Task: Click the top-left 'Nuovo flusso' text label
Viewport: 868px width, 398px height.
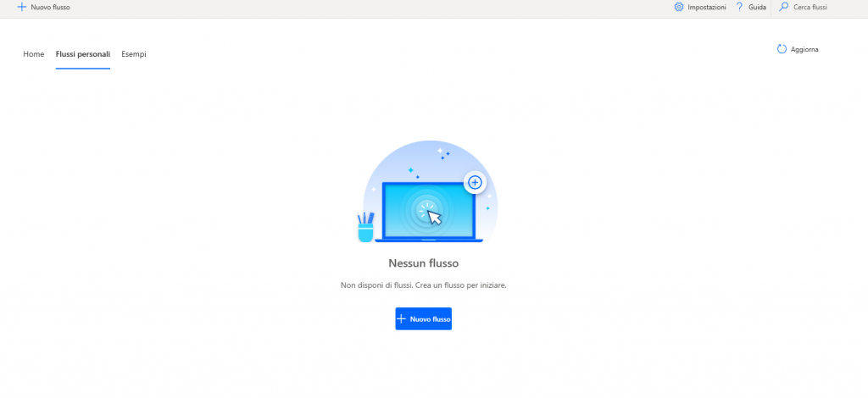Action: click(50, 7)
